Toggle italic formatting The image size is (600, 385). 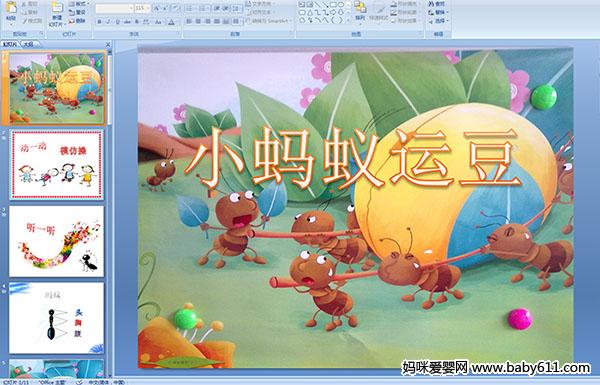tap(108, 22)
